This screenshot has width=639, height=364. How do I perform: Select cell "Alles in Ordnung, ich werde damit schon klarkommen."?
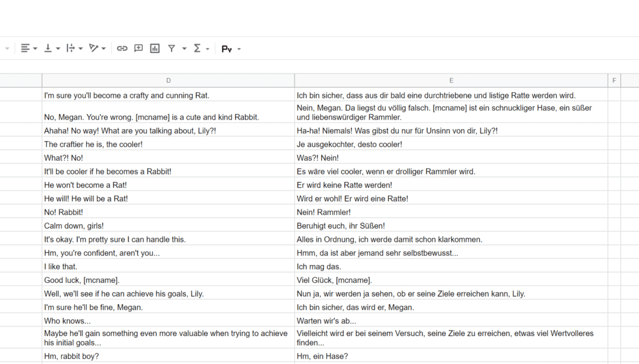(451, 239)
